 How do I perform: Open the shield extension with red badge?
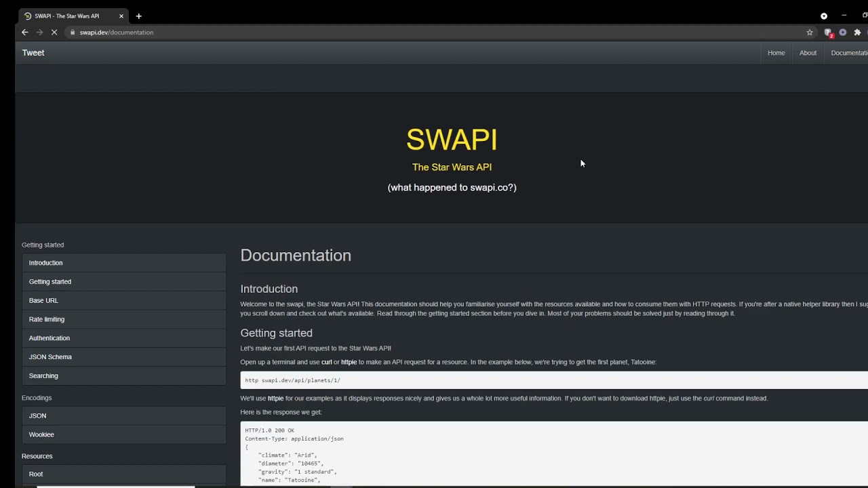828,33
